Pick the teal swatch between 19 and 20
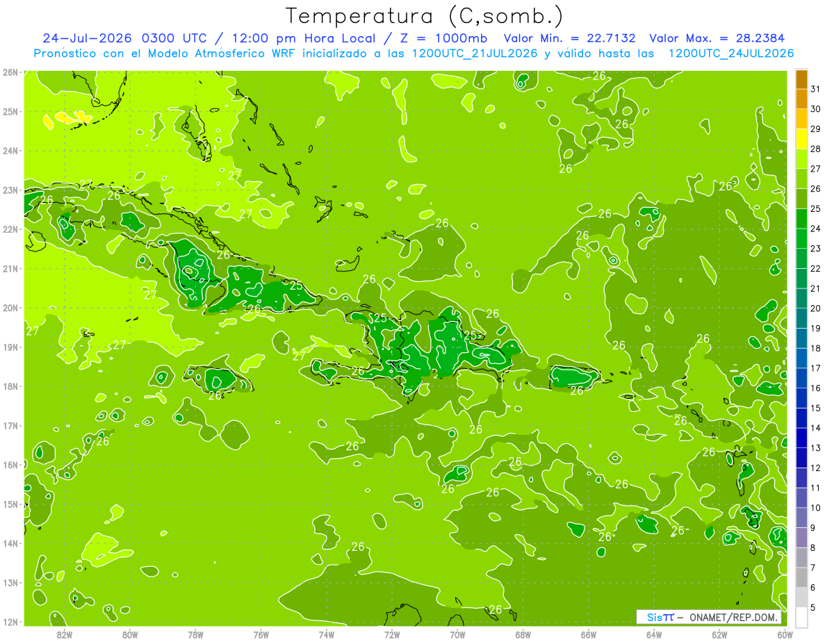Viewport: 834px width, 644px height. click(801, 318)
